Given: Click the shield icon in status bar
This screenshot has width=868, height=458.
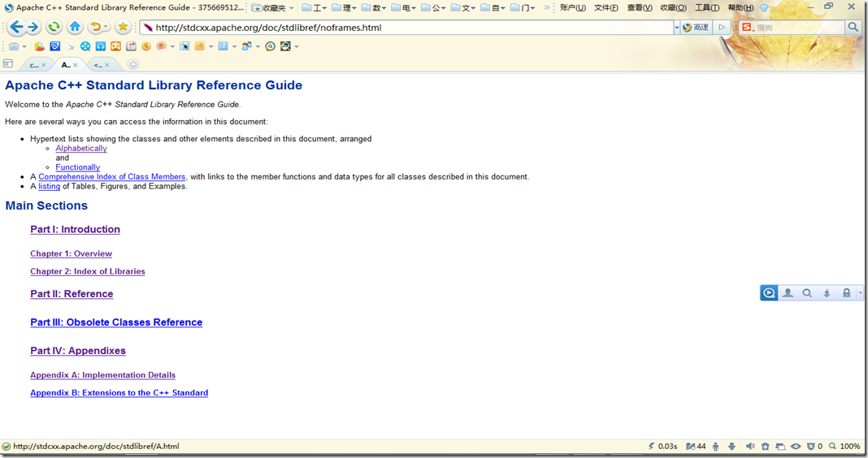Looking at the screenshot, I should click(x=810, y=447).
